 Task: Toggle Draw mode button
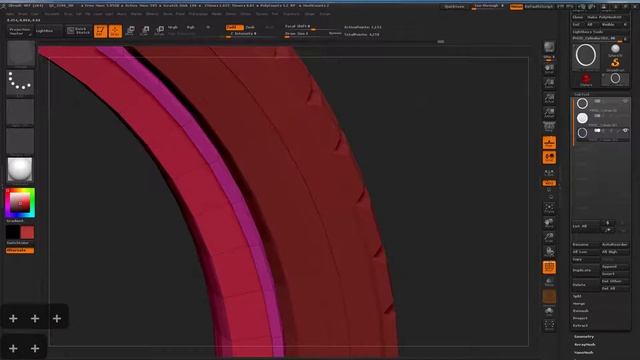[115, 31]
